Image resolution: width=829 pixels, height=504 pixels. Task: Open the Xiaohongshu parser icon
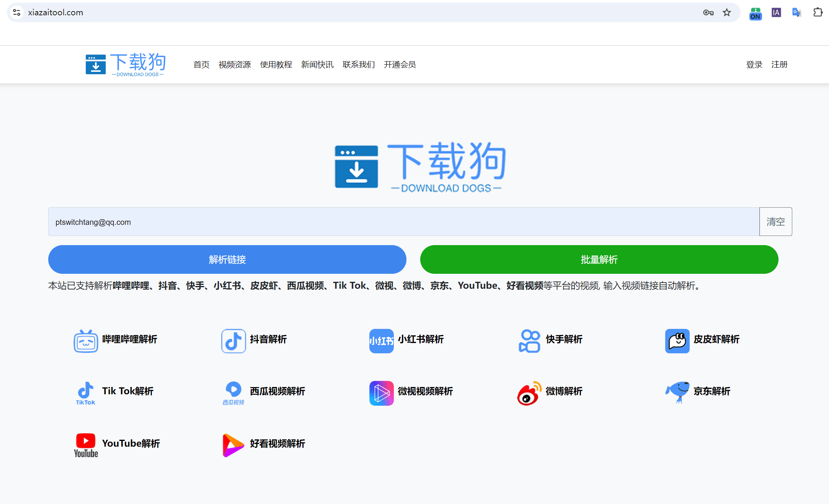[381, 341]
